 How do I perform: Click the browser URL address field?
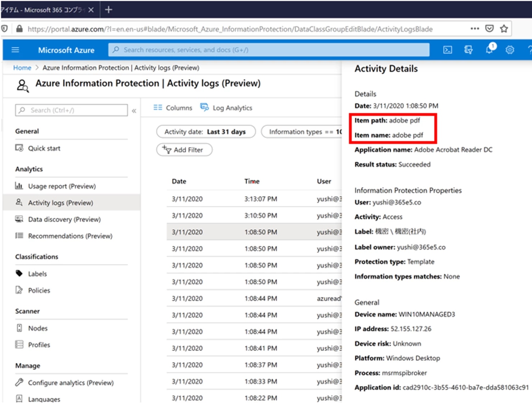[230, 29]
